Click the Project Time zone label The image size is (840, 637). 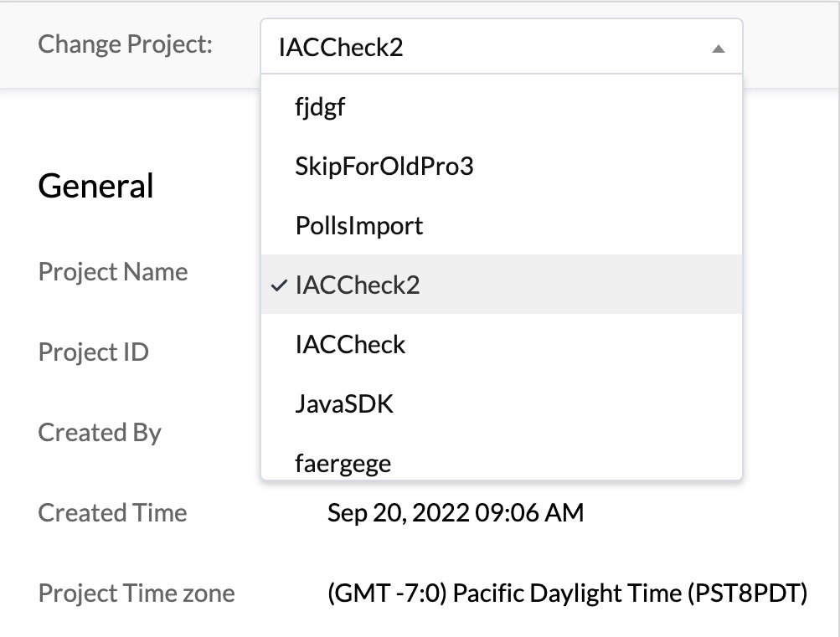point(137,593)
